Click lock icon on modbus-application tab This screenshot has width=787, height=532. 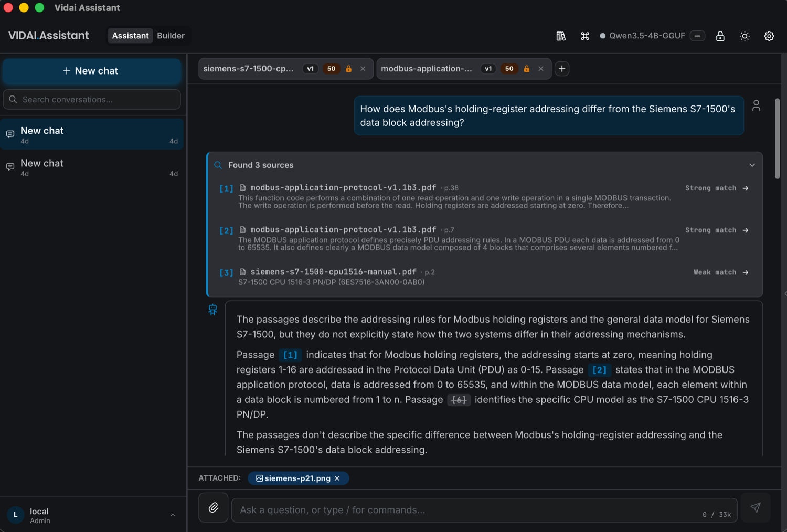[526, 69]
